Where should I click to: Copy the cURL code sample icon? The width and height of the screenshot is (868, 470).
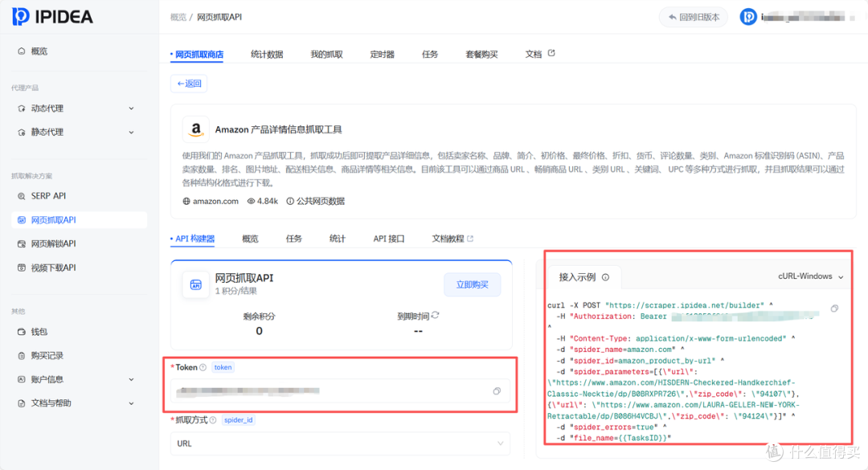(834, 309)
